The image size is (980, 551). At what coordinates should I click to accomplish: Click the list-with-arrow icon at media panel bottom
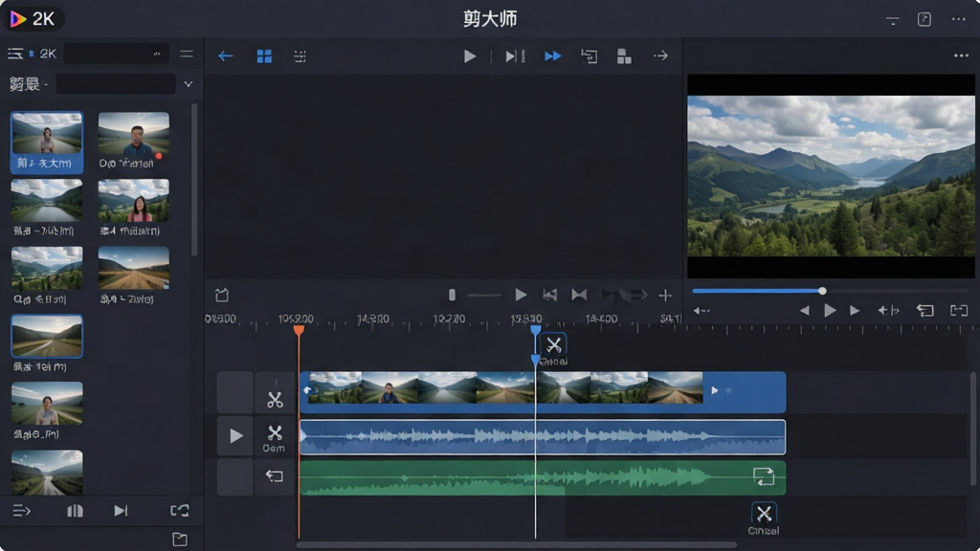tap(21, 511)
